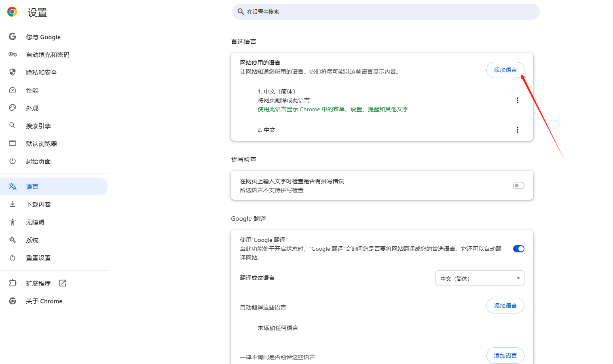Click the search magnifier icon in settings search
Image resolution: width=613 pixels, height=364 pixels.
point(241,12)
